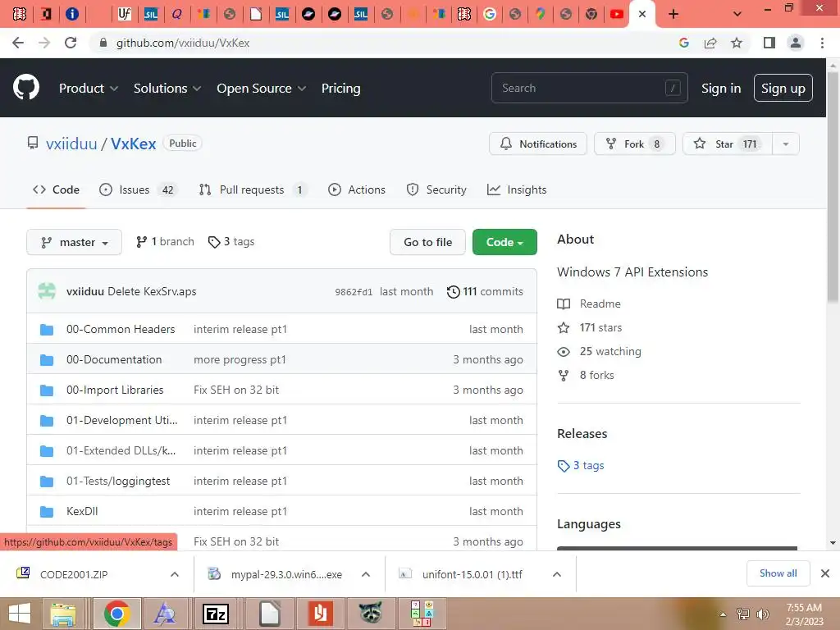The image size is (840, 630).
Task: Open the green Code dropdown
Action: (504, 242)
